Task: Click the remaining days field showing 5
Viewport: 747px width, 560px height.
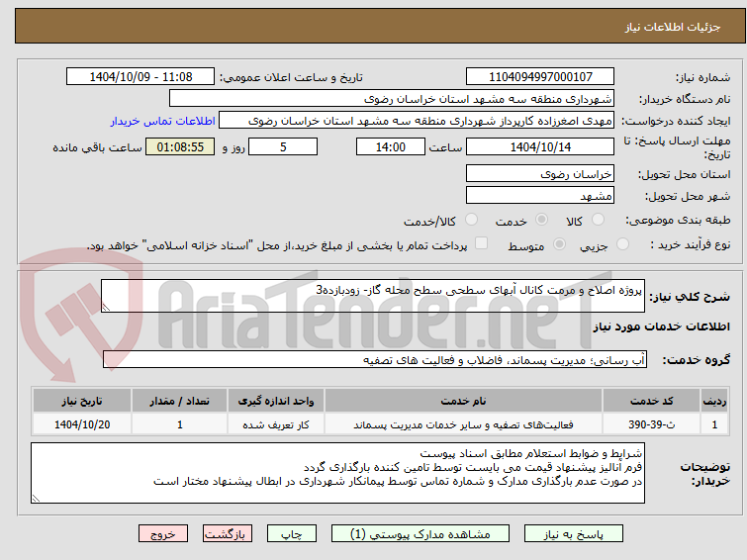Action: coord(283,146)
